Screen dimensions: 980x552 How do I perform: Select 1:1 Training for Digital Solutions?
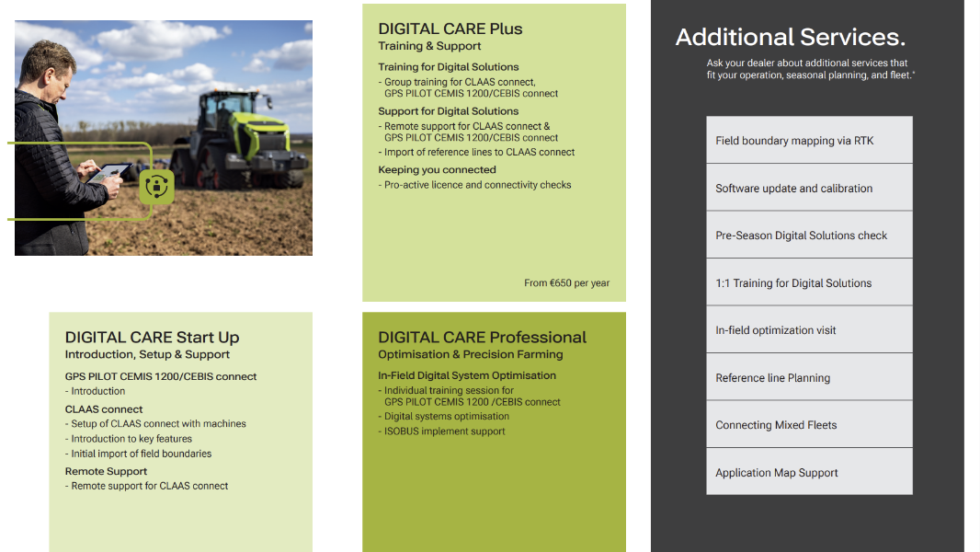pyautogui.click(x=809, y=282)
